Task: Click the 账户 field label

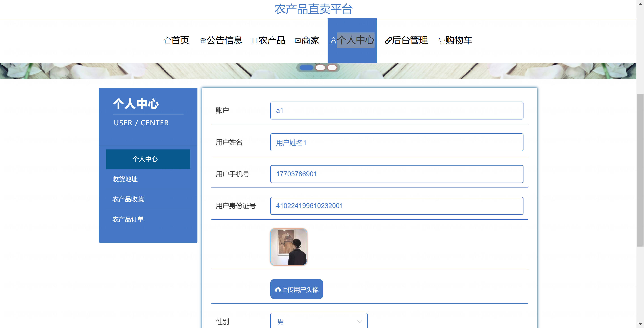Action: [x=222, y=111]
